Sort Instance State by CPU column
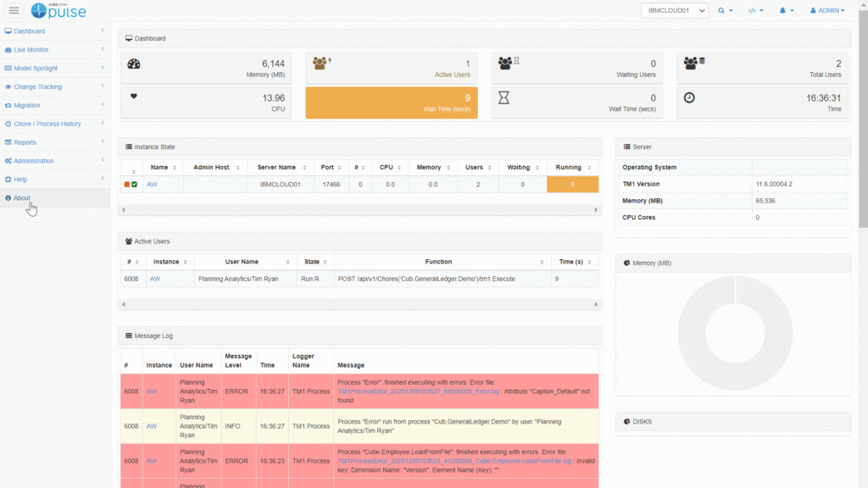Viewport: 868px width, 488px height. tap(387, 167)
